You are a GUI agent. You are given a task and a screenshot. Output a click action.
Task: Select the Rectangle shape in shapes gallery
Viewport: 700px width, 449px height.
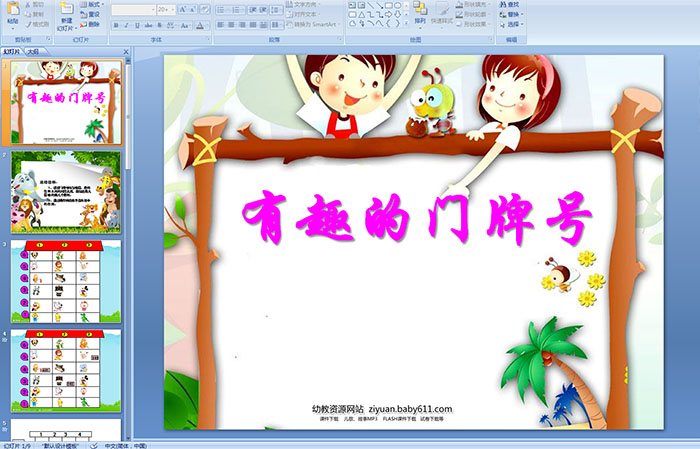click(389, 5)
